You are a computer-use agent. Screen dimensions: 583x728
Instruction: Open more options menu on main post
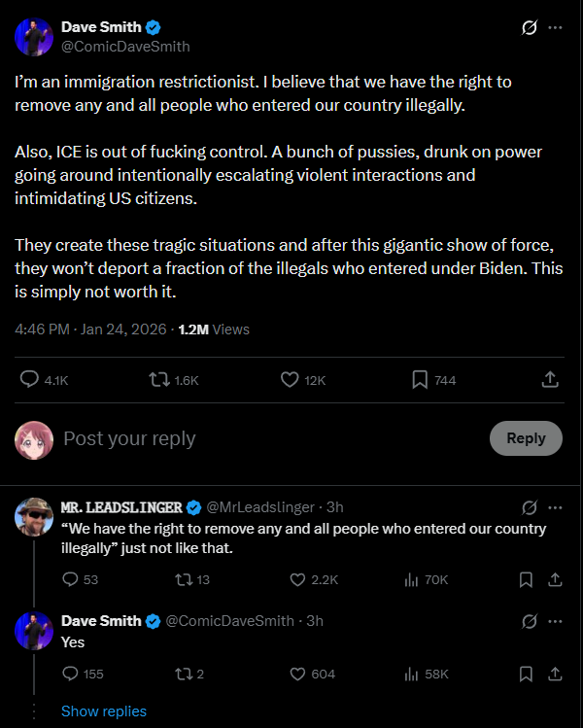point(555,28)
